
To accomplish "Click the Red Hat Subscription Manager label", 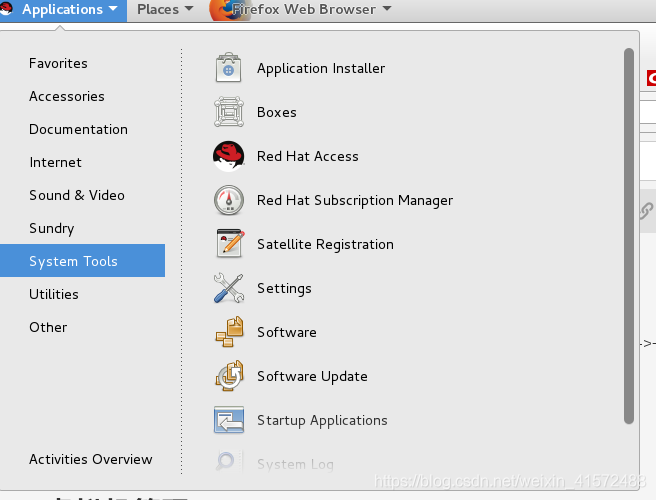I will 355,200.
